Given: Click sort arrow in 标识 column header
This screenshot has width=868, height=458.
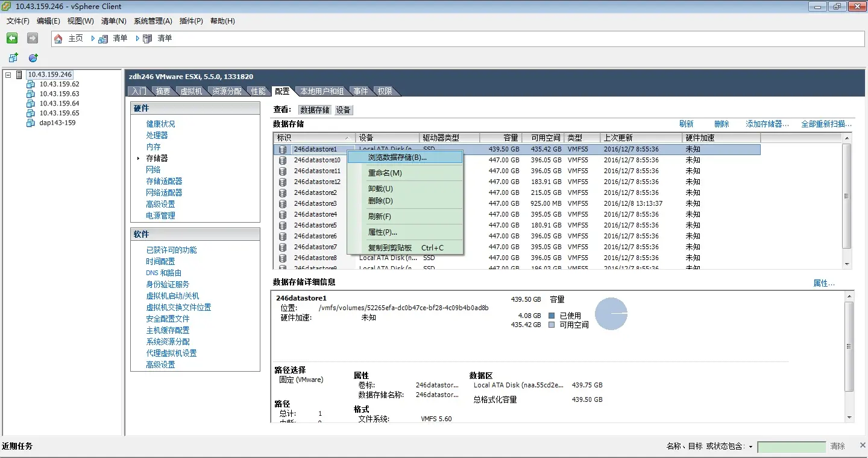Looking at the screenshot, I should click(x=347, y=138).
